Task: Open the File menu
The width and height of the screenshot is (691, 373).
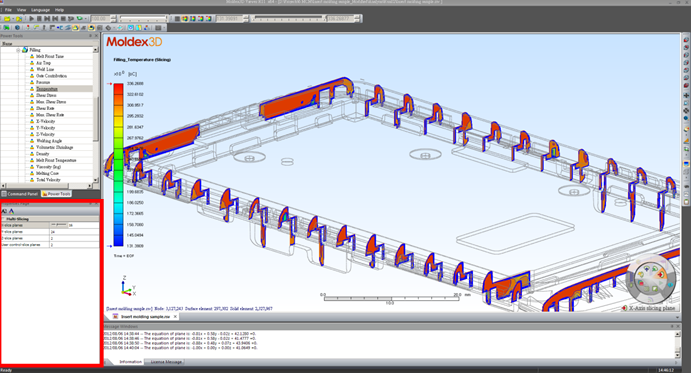Action: [x=8, y=10]
